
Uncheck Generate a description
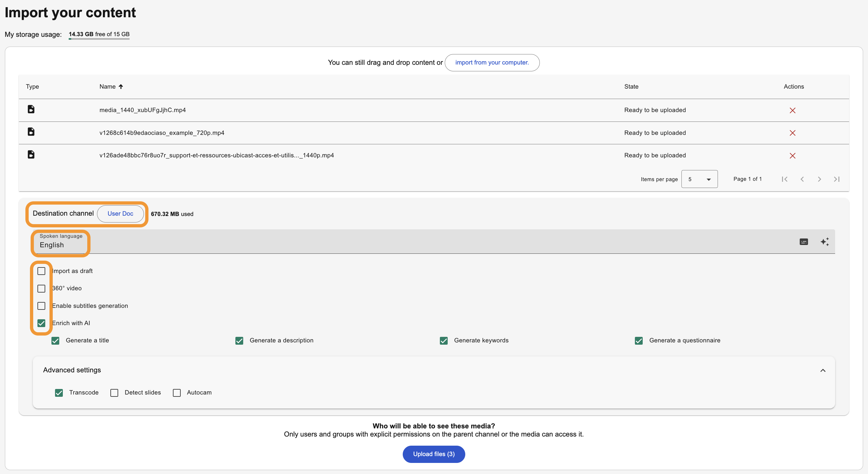click(x=239, y=341)
